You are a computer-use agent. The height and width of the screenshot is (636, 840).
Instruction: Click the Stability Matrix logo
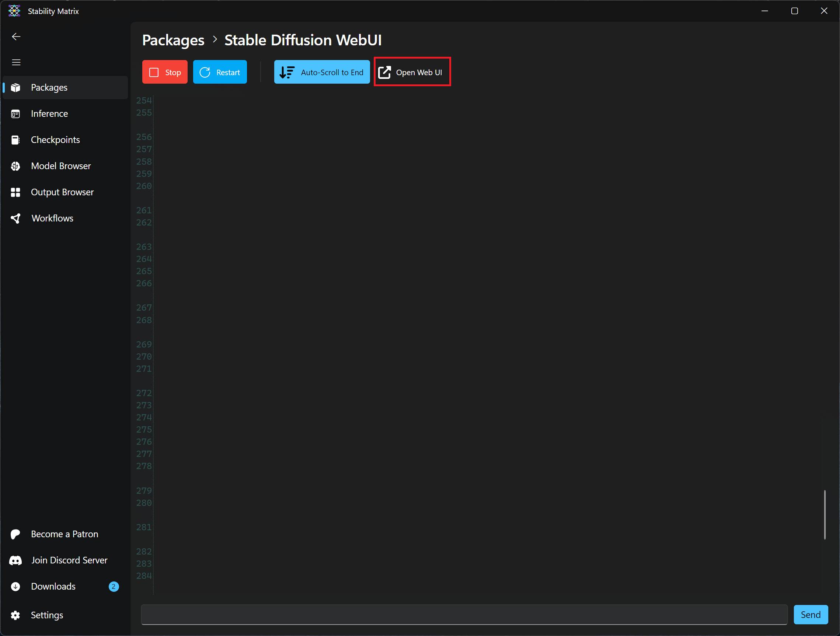click(14, 11)
